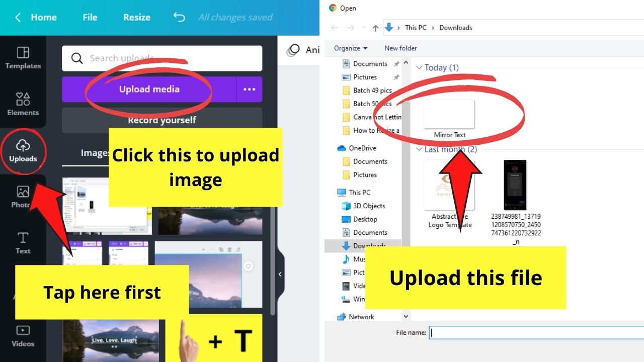Click the search magnifier icon in uploads

[77, 58]
